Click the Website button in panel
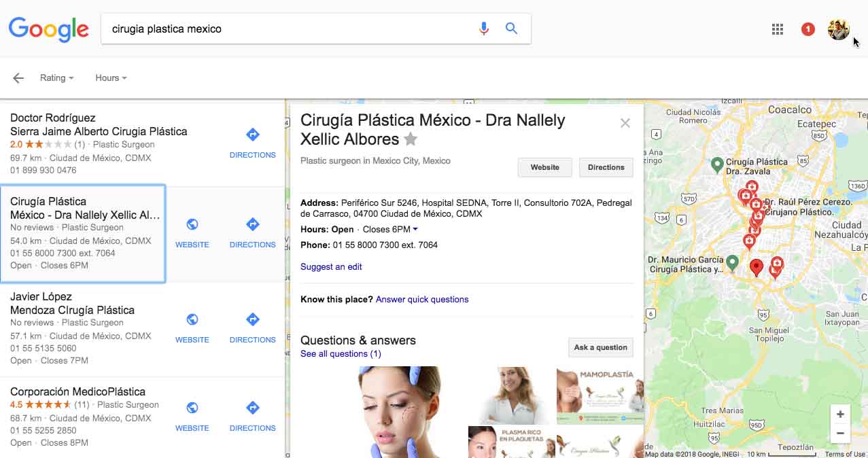The width and height of the screenshot is (868, 458). coord(545,167)
